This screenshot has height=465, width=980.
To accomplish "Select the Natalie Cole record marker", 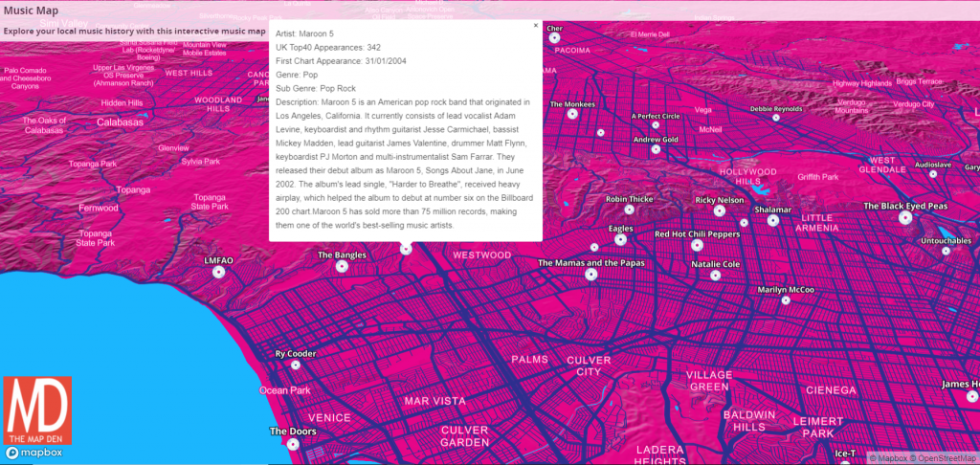I will [x=716, y=276].
